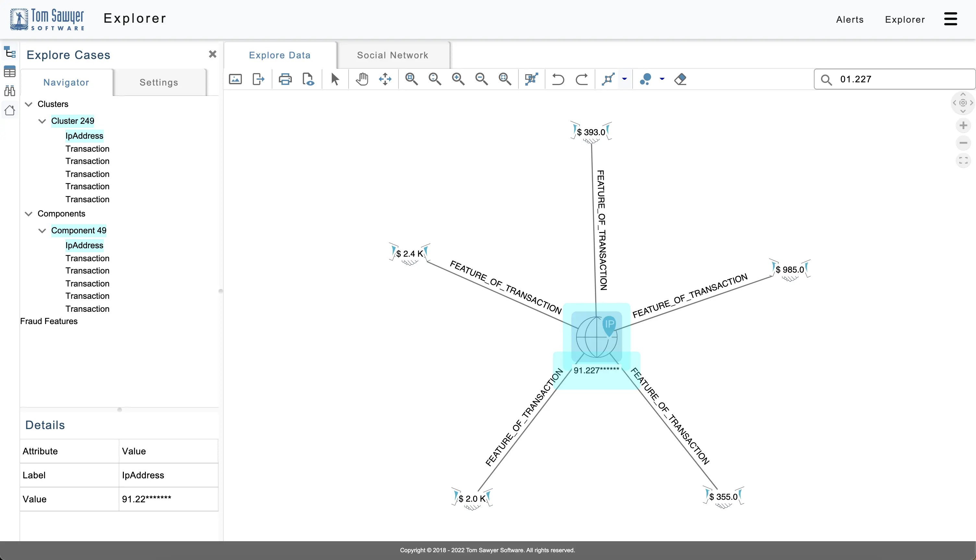Click the home sidebar icon
This screenshot has height=560, width=976.
point(10,111)
